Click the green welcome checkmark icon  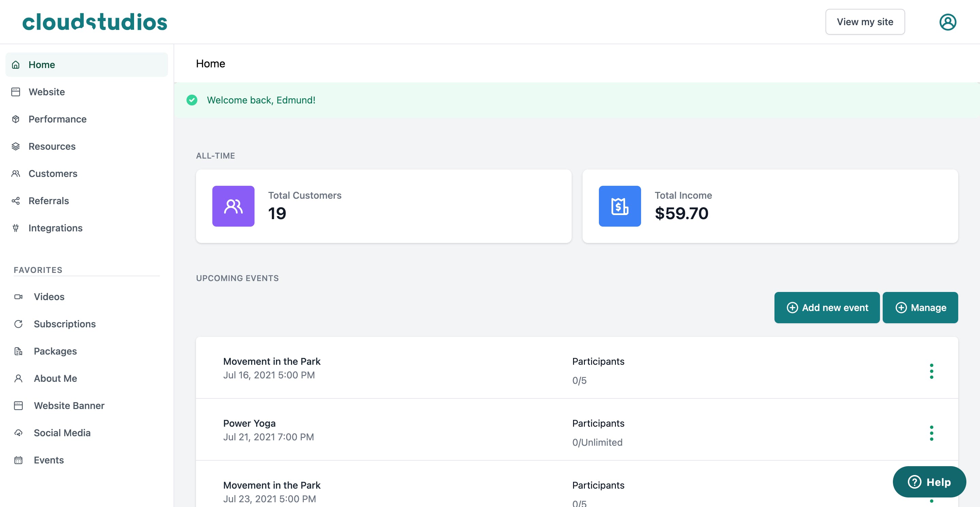(x=192, y=100)
